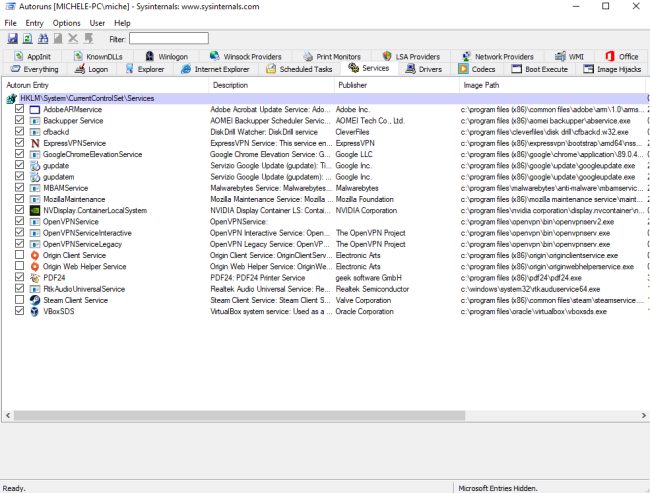Switch to the Everything tab
The width and height of the screenshot is (650, 493).
pyautogui.click(x=35, y=69)
